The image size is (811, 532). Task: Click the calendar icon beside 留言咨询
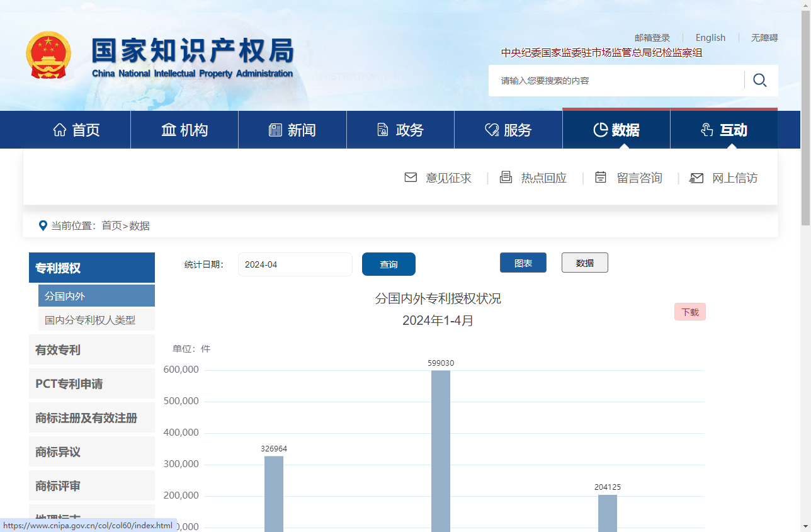[x=601, y=178]
